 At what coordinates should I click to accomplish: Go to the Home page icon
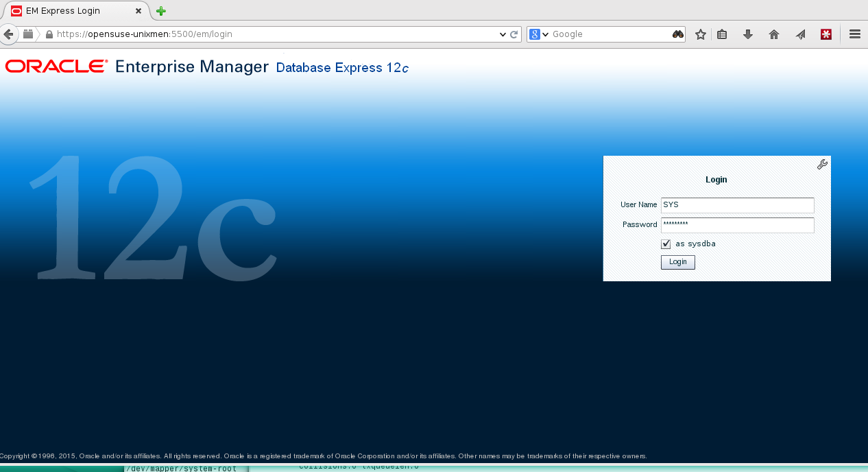(x=774, y=34)
